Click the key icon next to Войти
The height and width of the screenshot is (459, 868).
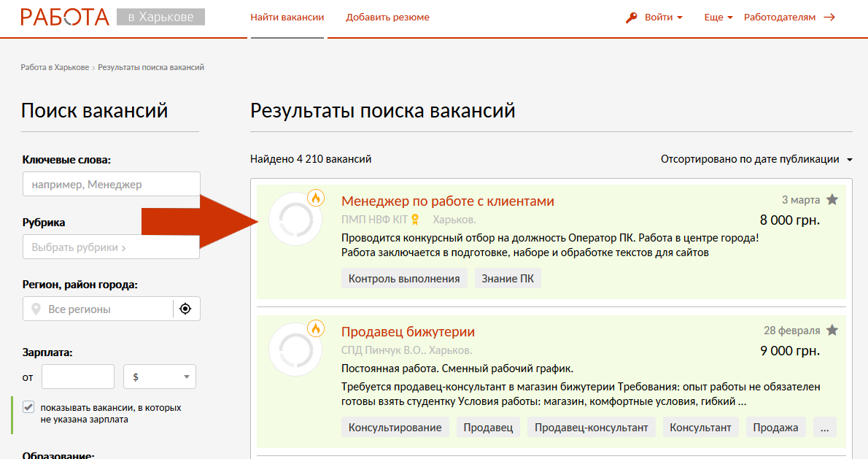(632, 18)
